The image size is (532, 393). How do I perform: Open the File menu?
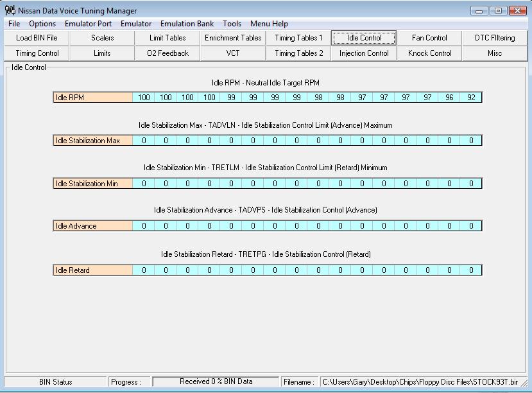pos(14,24)
